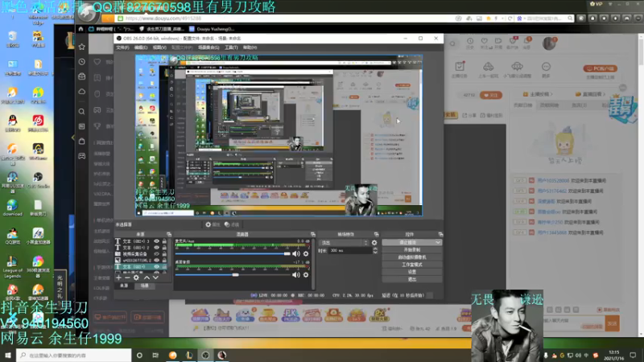644x362 pixels.
Task: Toggle visibility of video capture device source
Action: tap(156, 254)
